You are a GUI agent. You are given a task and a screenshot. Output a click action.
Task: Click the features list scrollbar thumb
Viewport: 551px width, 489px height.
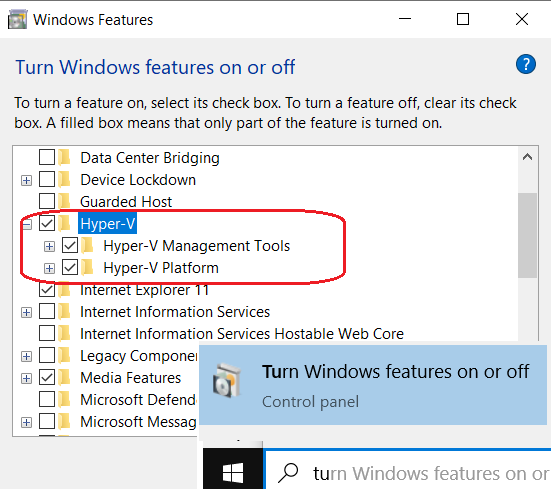point(527,235)
